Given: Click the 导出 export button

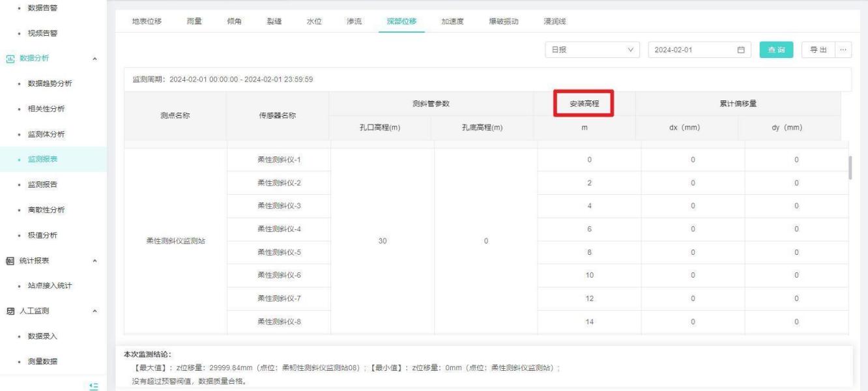Looking at the screenshot, I should 818,50.
